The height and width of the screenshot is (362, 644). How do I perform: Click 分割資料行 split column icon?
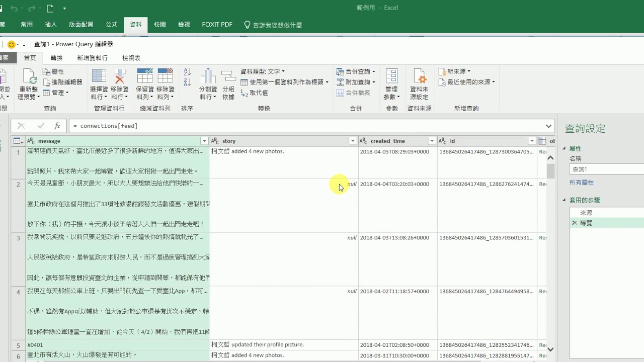point(208,76)
